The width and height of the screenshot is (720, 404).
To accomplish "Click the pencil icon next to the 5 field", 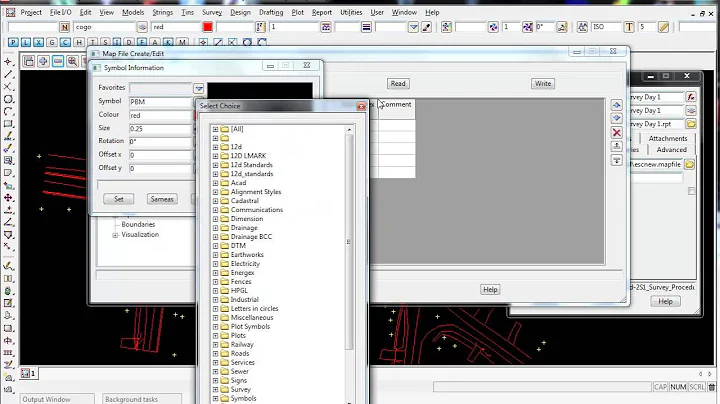I will click(664, 27).
